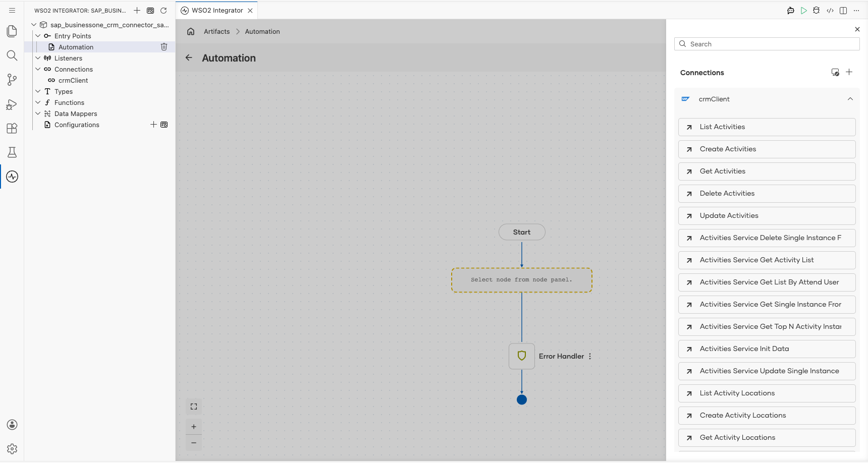
Task: Choose the Create Activities operation
Action: click(767, 149)
